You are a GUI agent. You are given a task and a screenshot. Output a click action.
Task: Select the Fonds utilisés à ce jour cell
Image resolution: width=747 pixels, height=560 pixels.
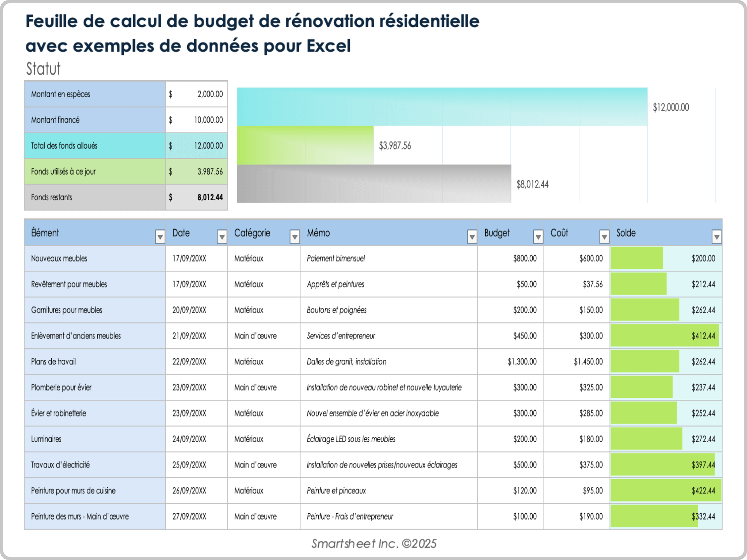pyautogui.click(x=95, y=171)
